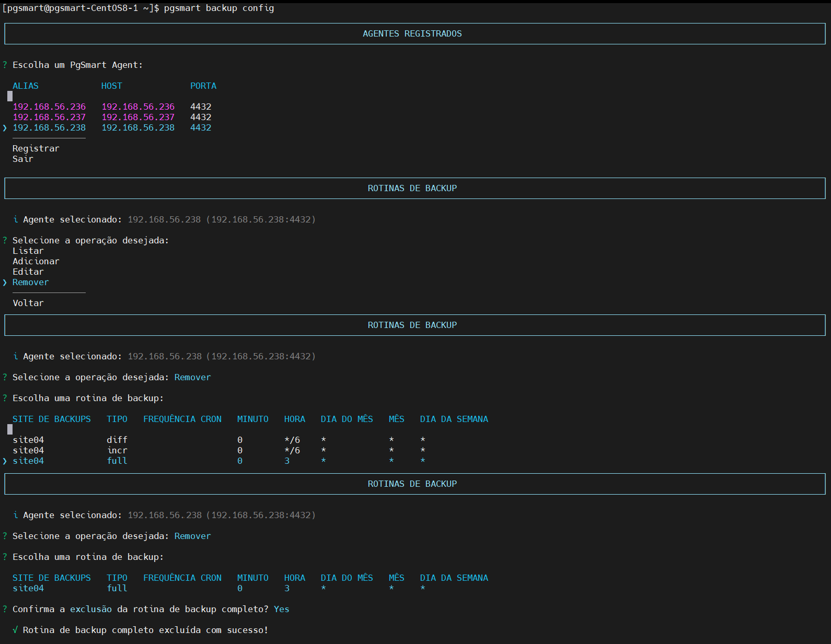Go back with Voltar
Image resolution: width=831 pixels, height=644 pixels.
tap(28, 303)
